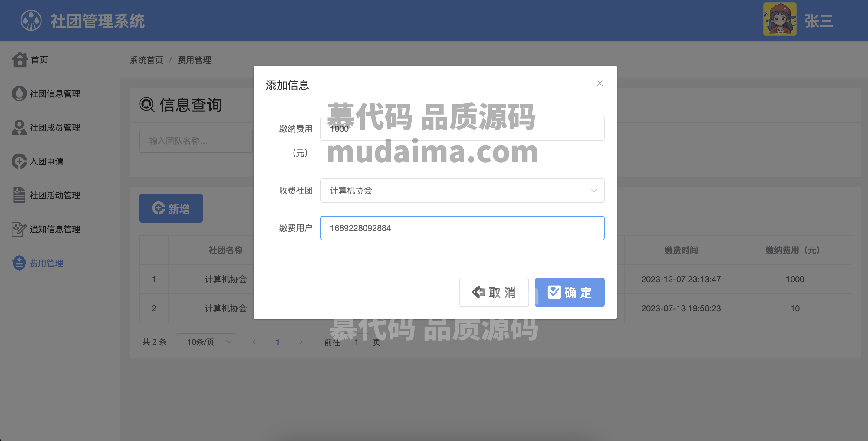Expand the 收费社团 dropdown
868x441 pixels.
click(x=462, y=191)
